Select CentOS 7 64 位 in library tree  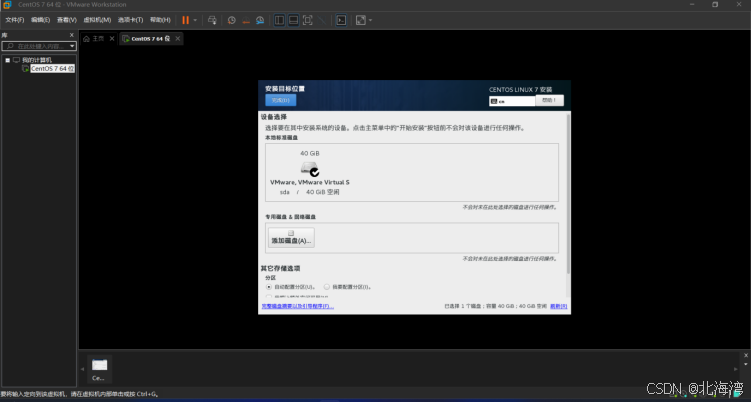[52, 69]
